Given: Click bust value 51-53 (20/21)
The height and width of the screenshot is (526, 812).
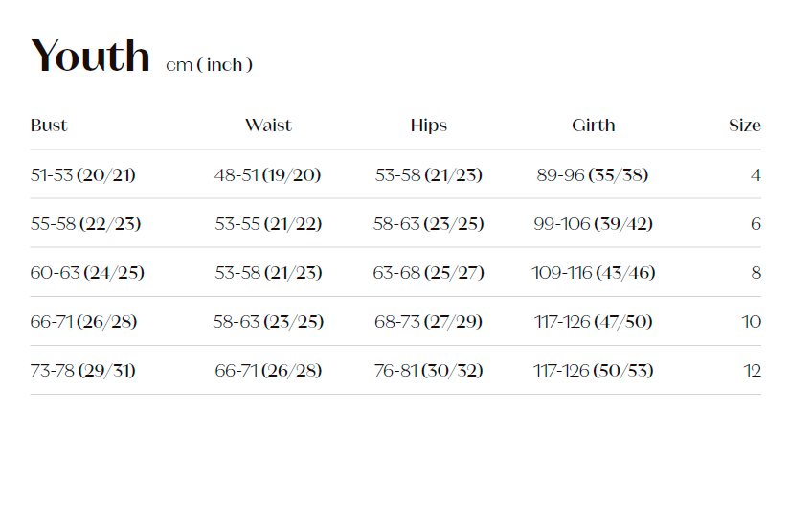Looking at the screenshot, I should [83, 174].
